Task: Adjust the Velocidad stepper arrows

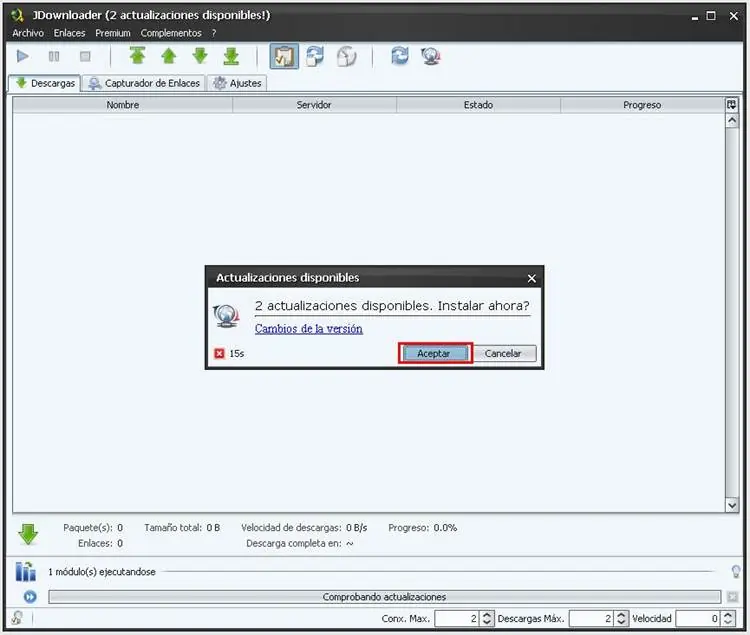Action: pyautogui.click(x=728, y=618)
